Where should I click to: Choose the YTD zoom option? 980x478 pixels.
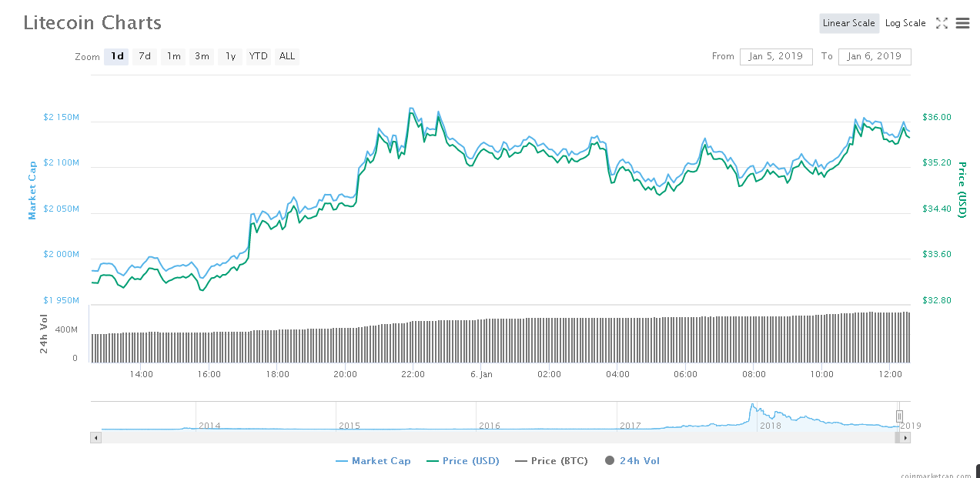click(259, 56)
